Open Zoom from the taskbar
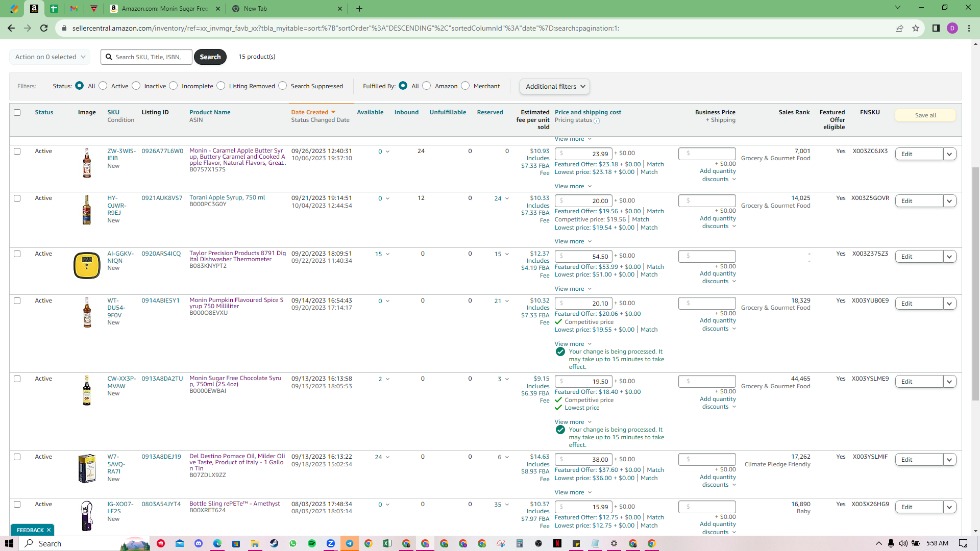Screen dimensions: 980x551 point(331,543)
